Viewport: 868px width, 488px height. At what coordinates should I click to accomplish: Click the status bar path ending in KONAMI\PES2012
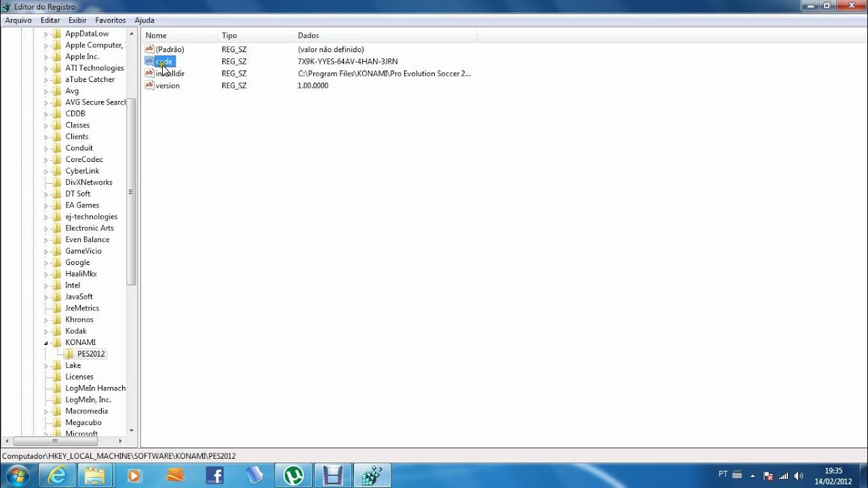point(119,456)
